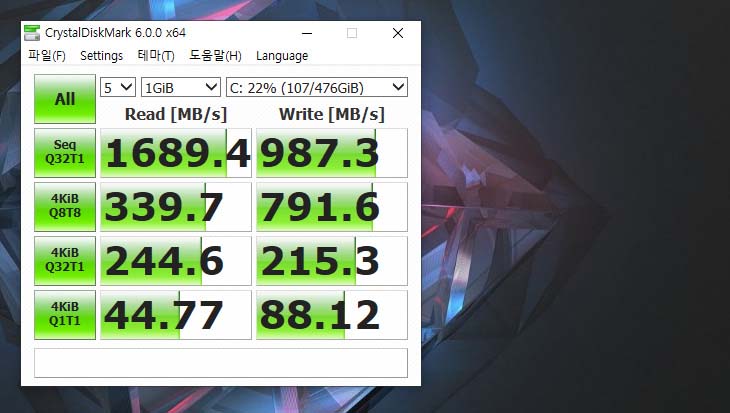Minimize the CrystalDiskMark window

[307, 33]
